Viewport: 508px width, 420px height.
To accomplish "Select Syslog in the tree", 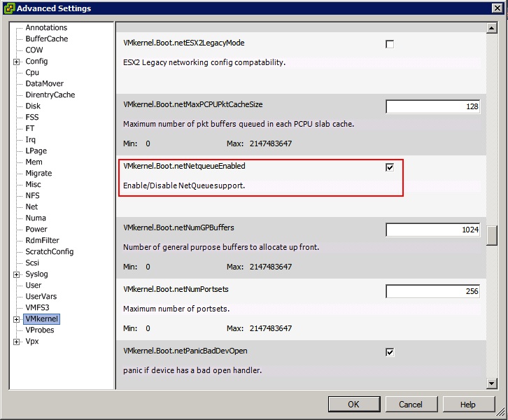I will click(x=36, y=274).
